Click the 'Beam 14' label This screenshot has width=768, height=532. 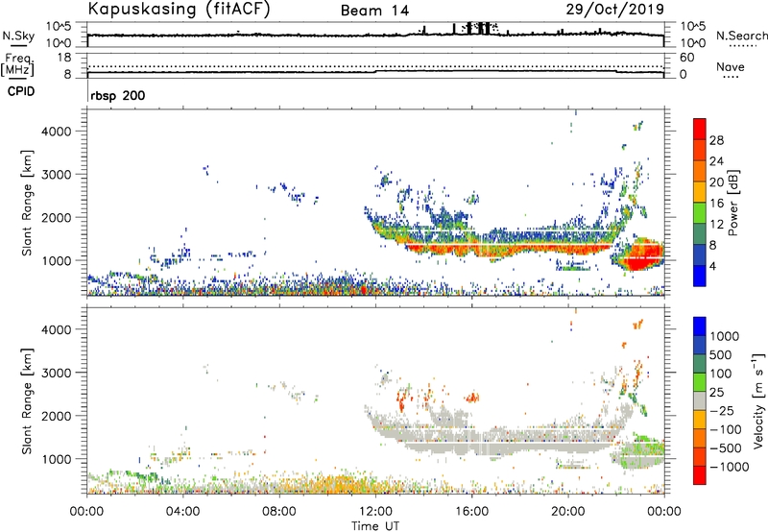374,11
